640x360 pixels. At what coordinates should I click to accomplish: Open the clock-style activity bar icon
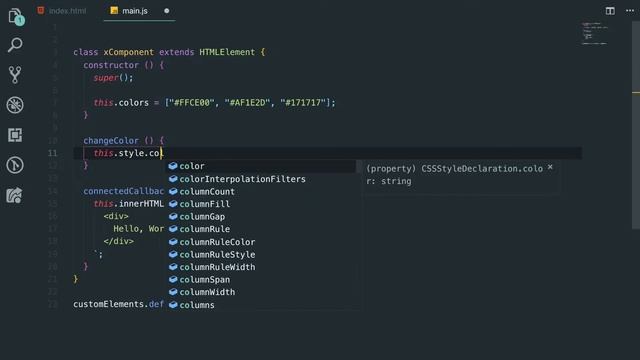15,165
